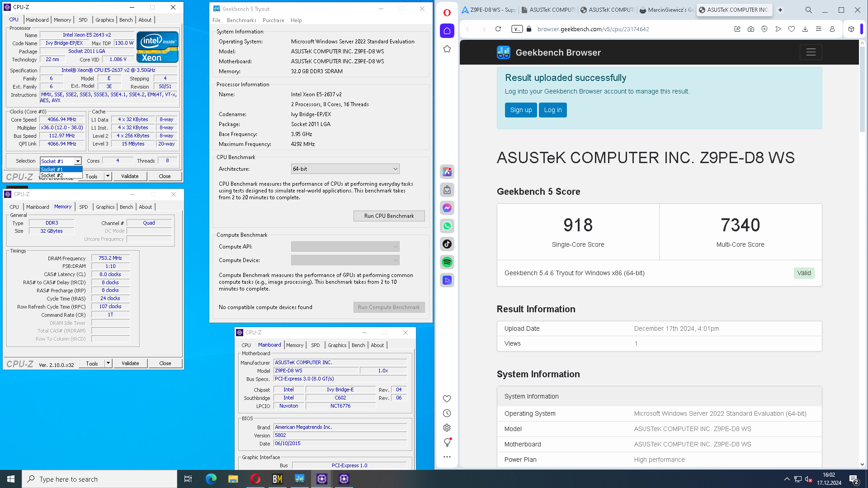Open the BM app on the taskbar
The image size is (868, 488).
(277, 479)
